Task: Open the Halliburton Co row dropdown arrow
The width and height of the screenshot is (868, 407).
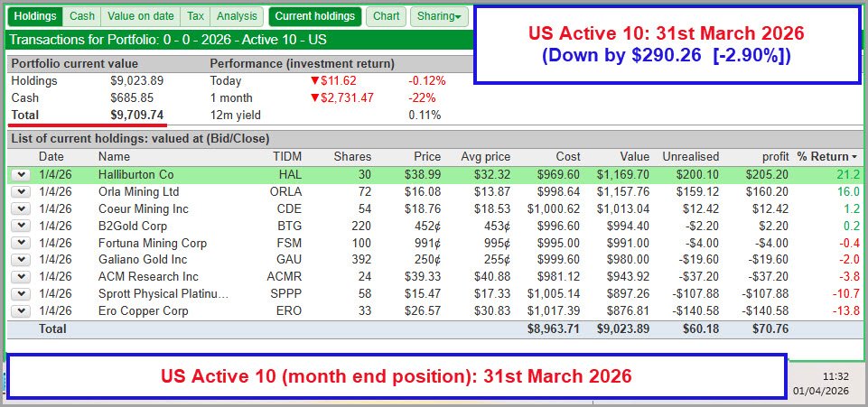Action: point(21,174)
